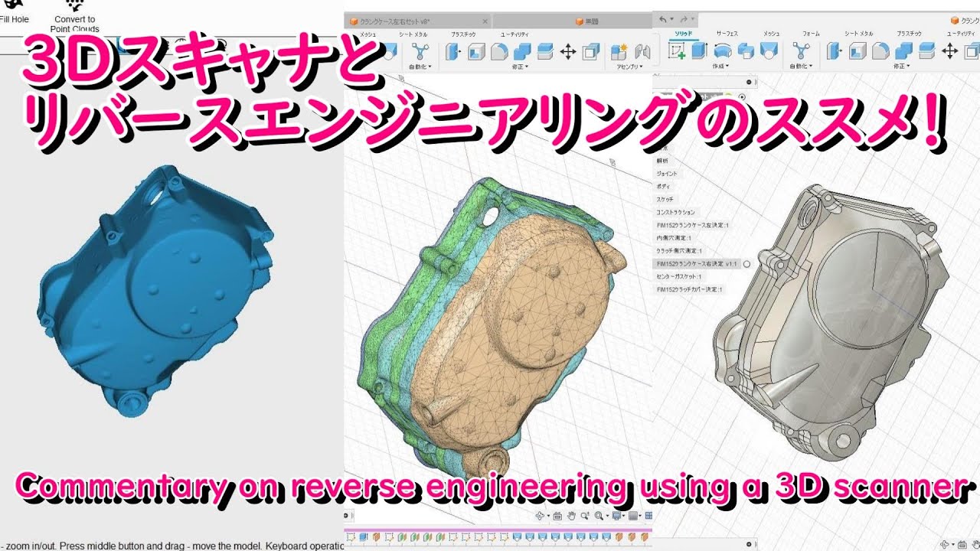The image size is (980, 551).
Task: Switch to シートメタル tab in right window
Action: [859, 34]
